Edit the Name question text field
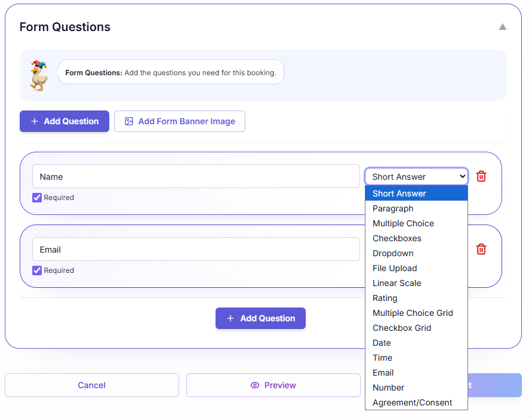 click(196, 176)
